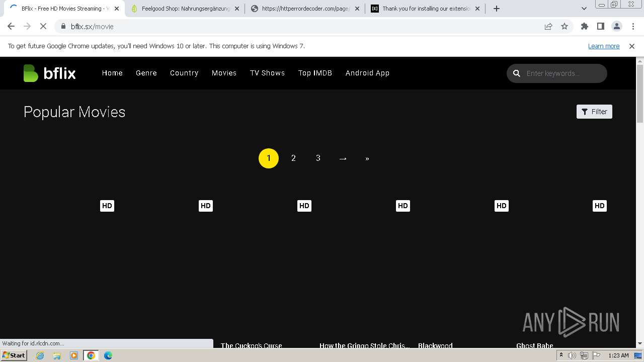The width and height of the screenshot is (644, 362).
Task: Click the page vertical scrollbar thumb
Action: [x=640, y=94]
